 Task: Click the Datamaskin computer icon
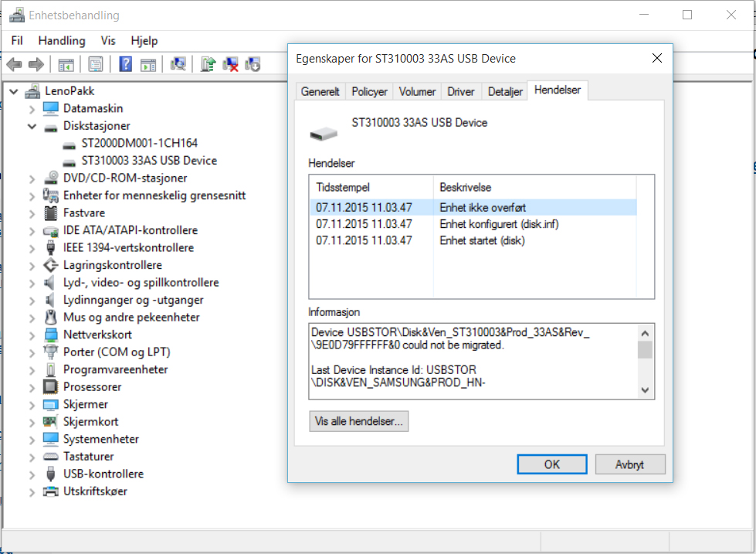(x=51, y=109)
